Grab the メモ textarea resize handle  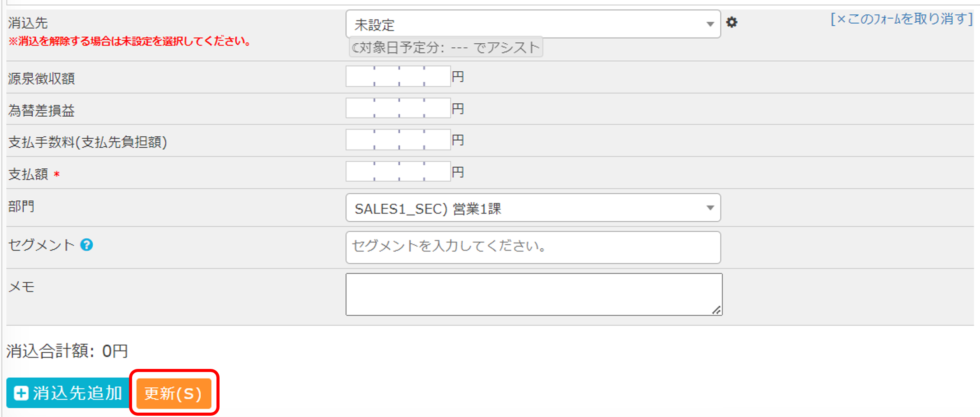(x=716, y=310)
